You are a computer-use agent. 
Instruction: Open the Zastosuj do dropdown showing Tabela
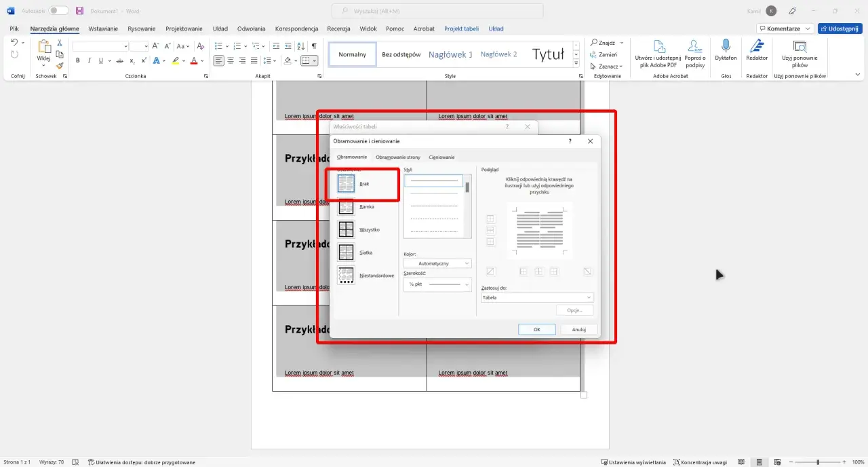[x=537, y=297]
